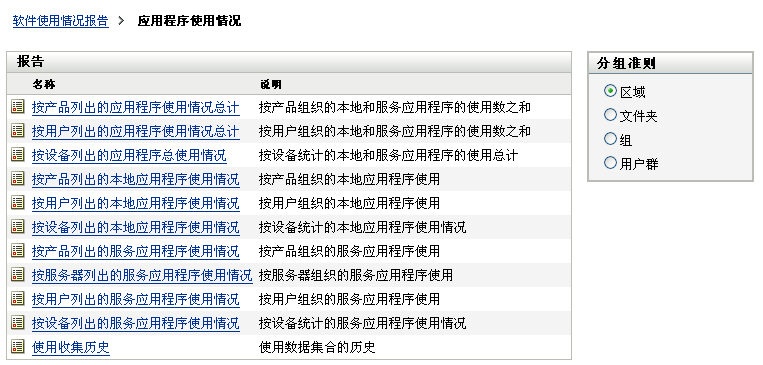Click description 按产品组织的服务应用程序使用

point(349,252)
